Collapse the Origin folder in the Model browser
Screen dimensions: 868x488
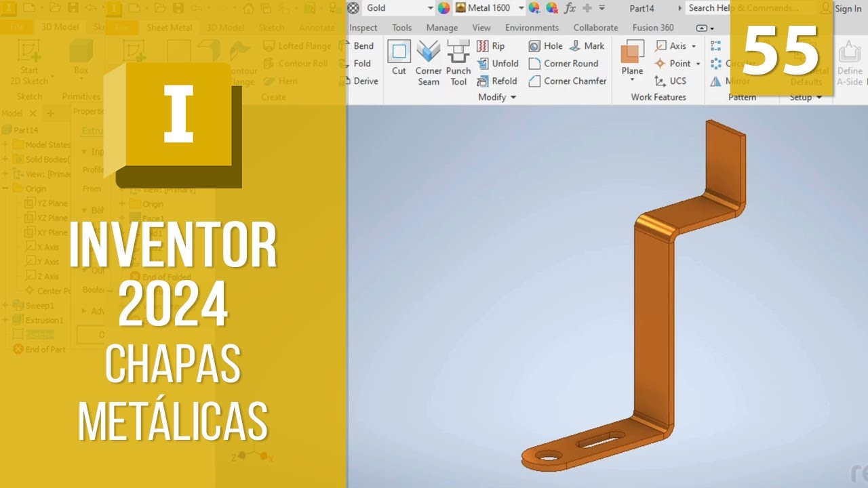point(5,188)
